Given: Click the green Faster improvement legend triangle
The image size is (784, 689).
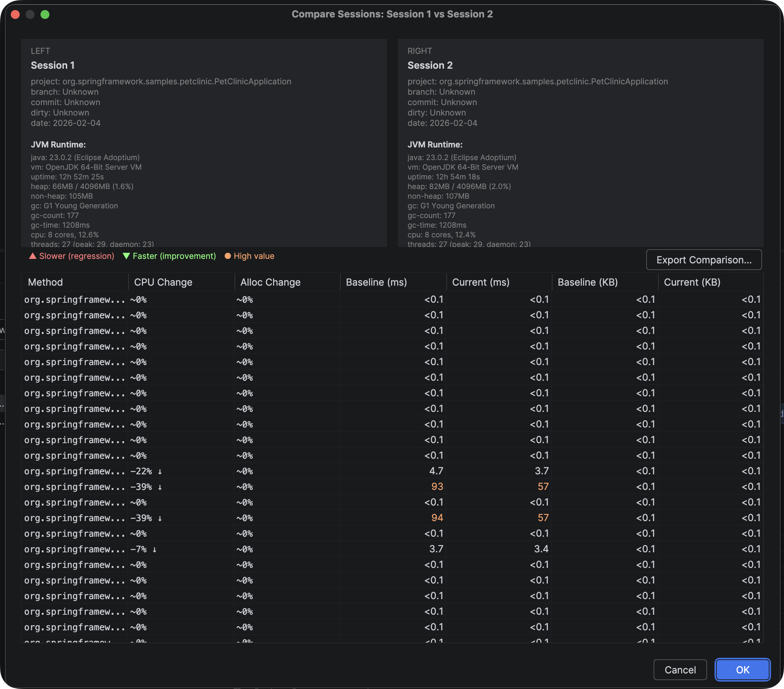Looking at the screenshot, I should click(x=127, y=256).
